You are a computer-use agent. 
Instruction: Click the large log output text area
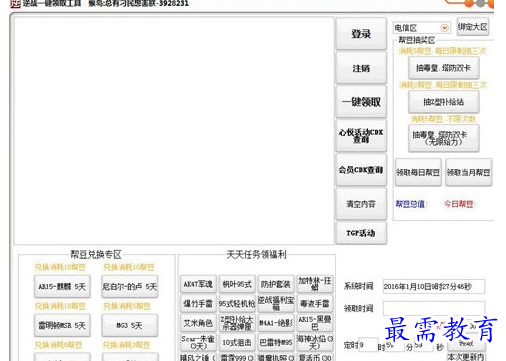point(174,131)
